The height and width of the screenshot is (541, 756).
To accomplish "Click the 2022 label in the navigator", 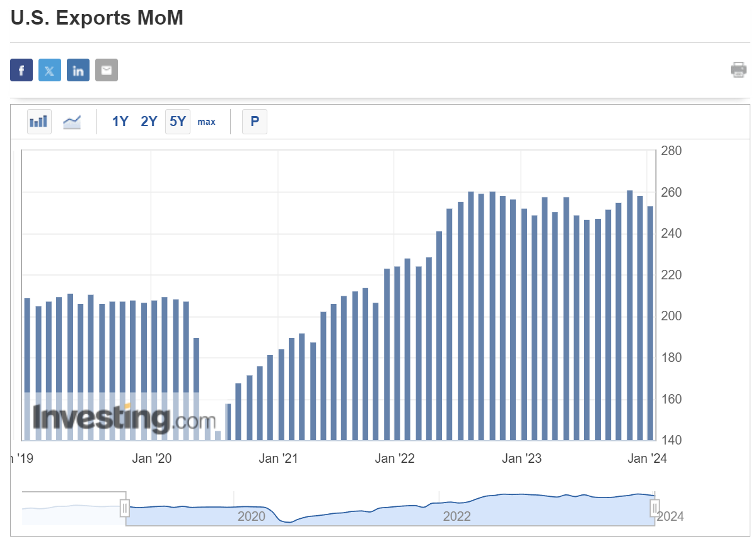I will 457,517.
